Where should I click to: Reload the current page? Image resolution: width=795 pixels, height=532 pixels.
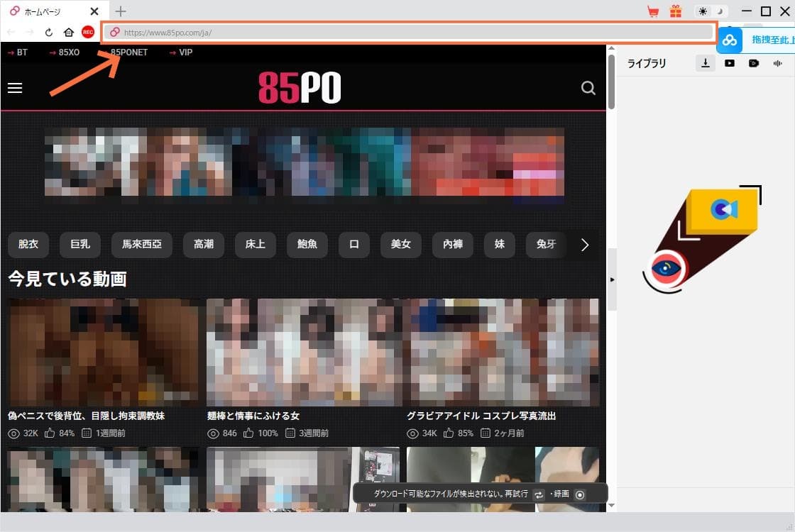pyautogui.click(x=49, y=33)
